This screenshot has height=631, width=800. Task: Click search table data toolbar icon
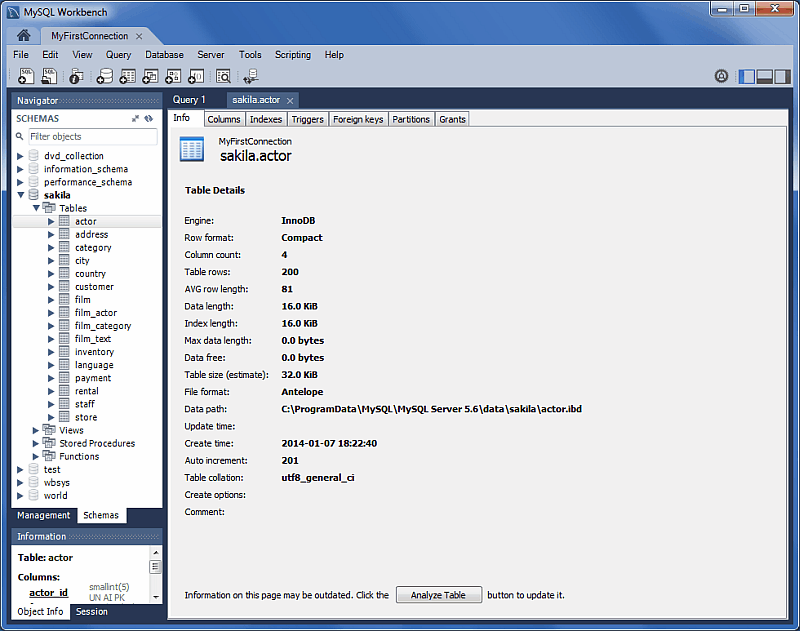(224, 76)
